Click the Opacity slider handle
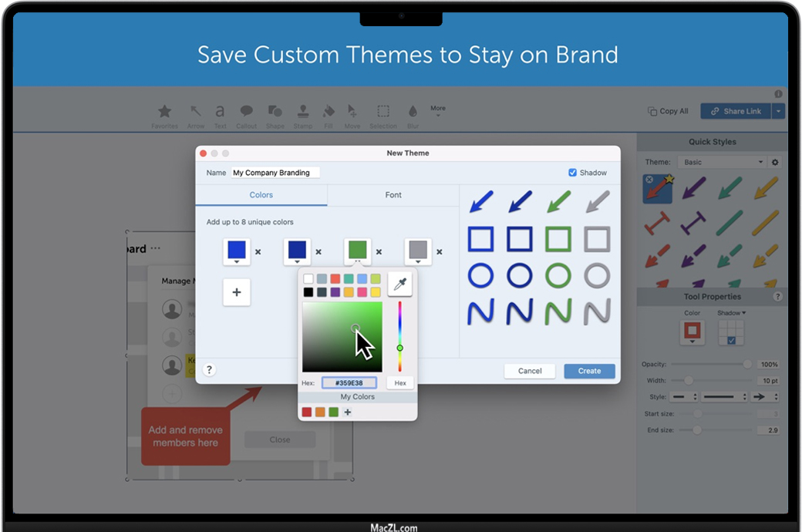Viewport: 802px width, 532px height. pyautogui.click(x=746, y=364)
